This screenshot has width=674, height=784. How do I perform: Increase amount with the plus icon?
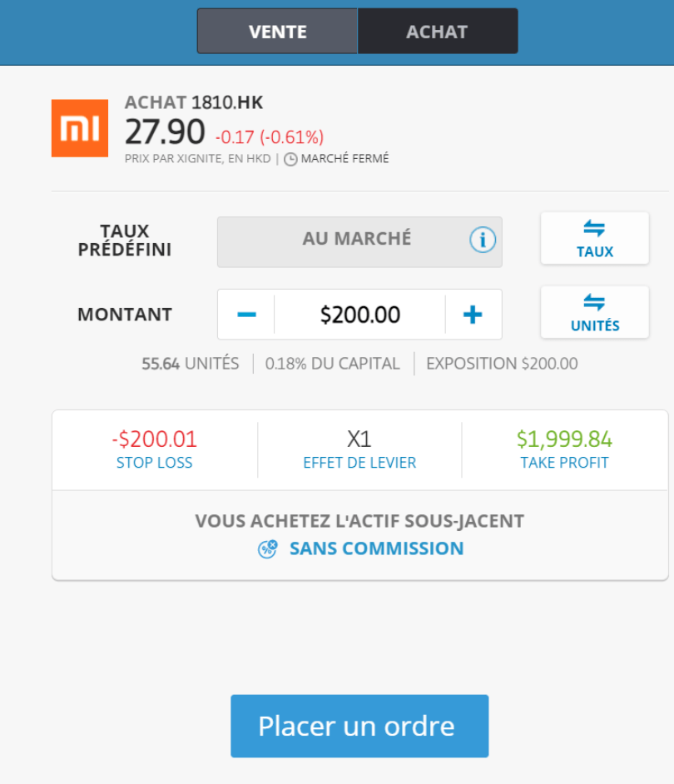tap(473, 315)
